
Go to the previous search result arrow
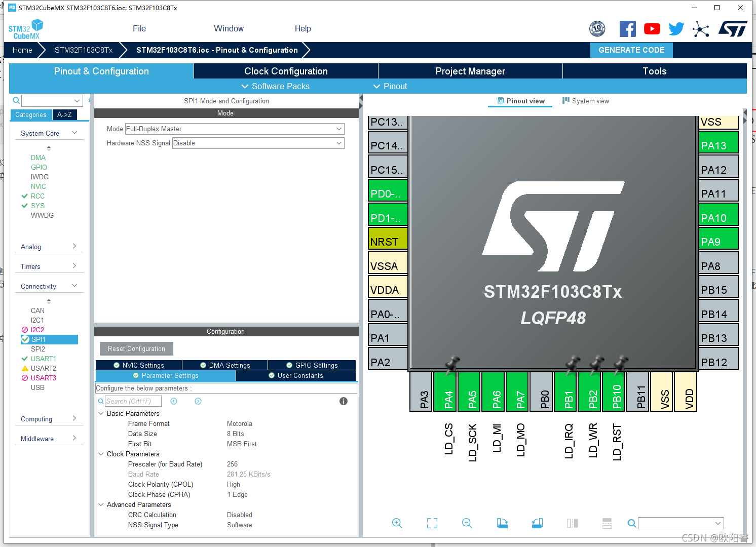tap(174, 401)
